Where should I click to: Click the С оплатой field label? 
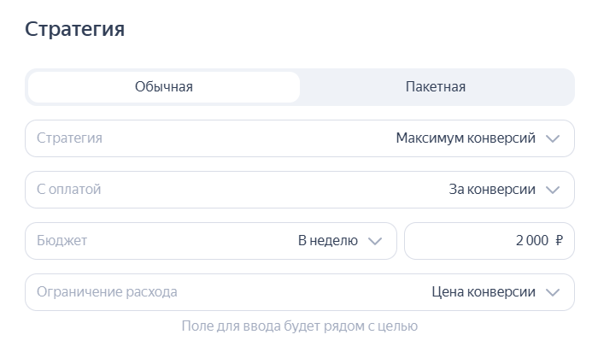coord(68,190)
